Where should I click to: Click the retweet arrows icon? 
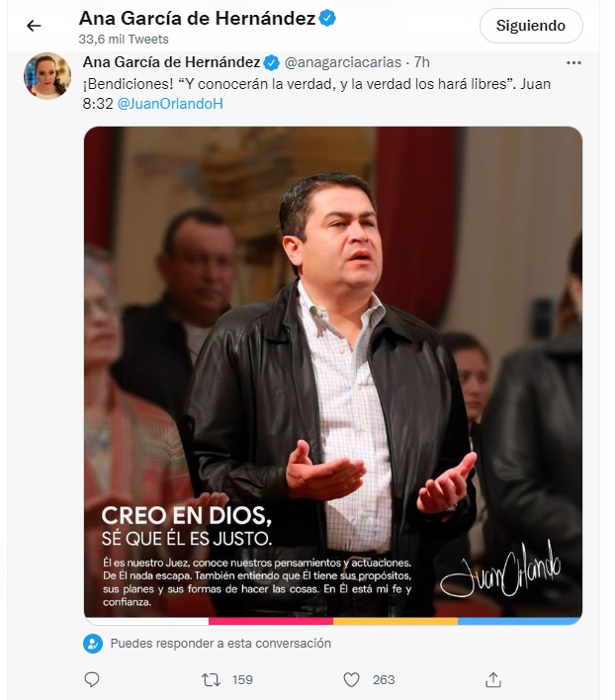[x=211, y=680]
